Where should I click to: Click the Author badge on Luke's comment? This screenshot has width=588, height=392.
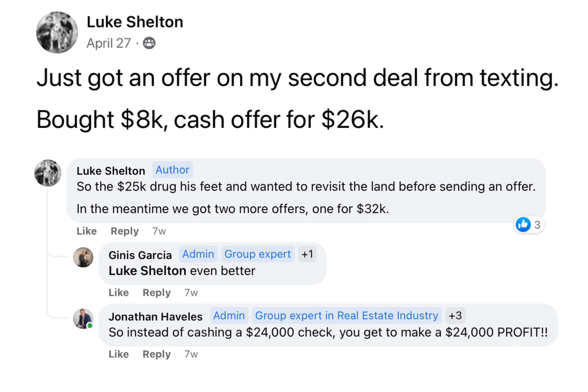[x=172, y=170]
